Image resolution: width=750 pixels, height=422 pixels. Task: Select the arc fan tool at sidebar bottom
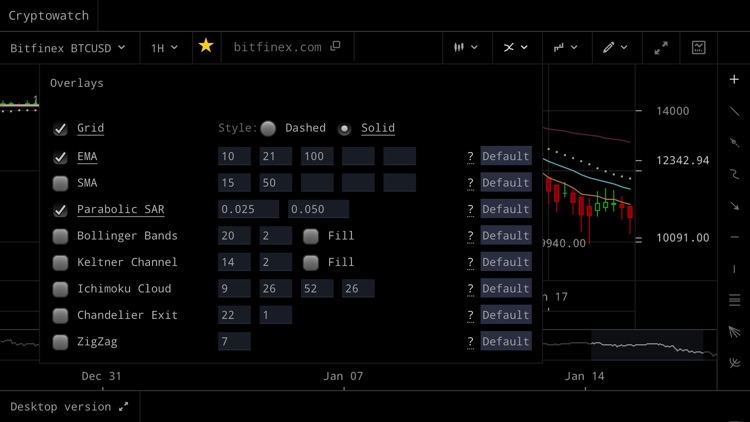pos(734,363)
